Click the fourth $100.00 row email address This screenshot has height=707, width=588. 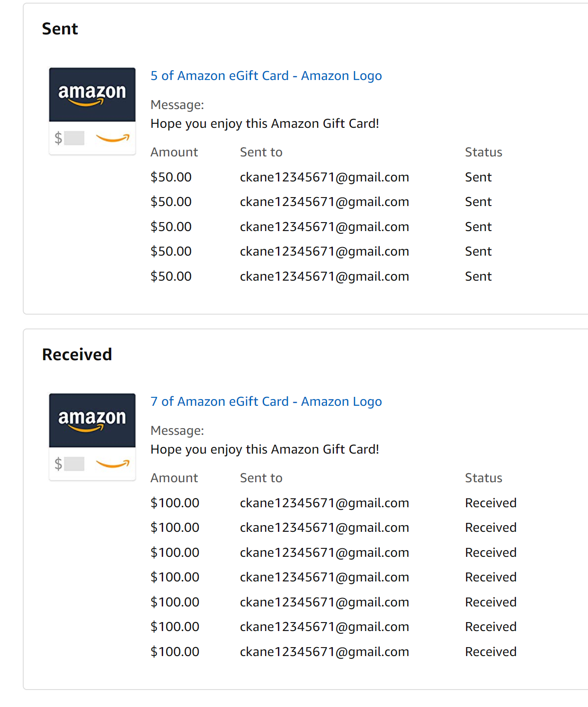(x=324, y=577)
